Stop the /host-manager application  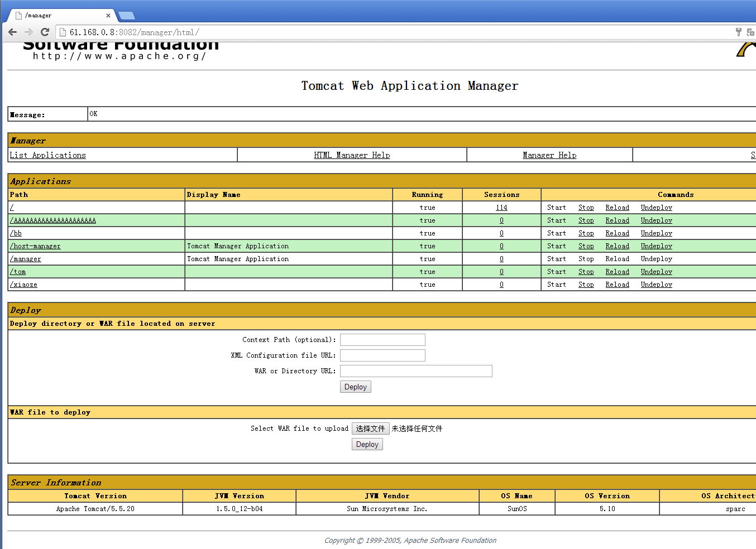[586, 246]
